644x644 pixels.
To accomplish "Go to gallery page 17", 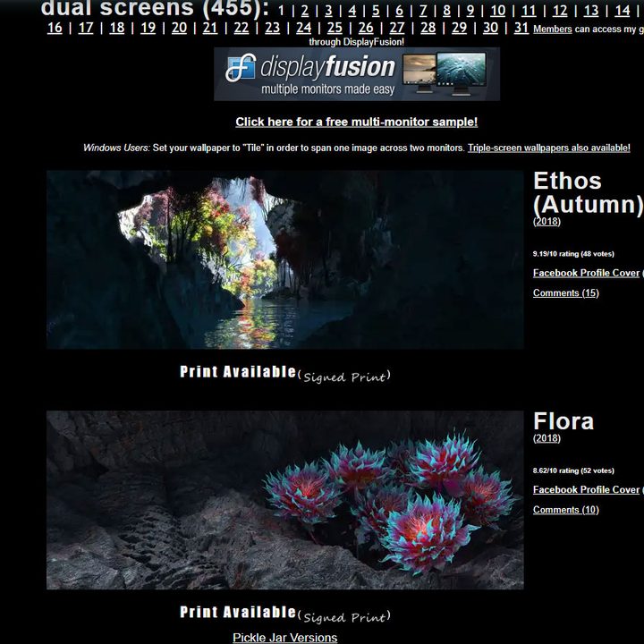I will 86,28.
